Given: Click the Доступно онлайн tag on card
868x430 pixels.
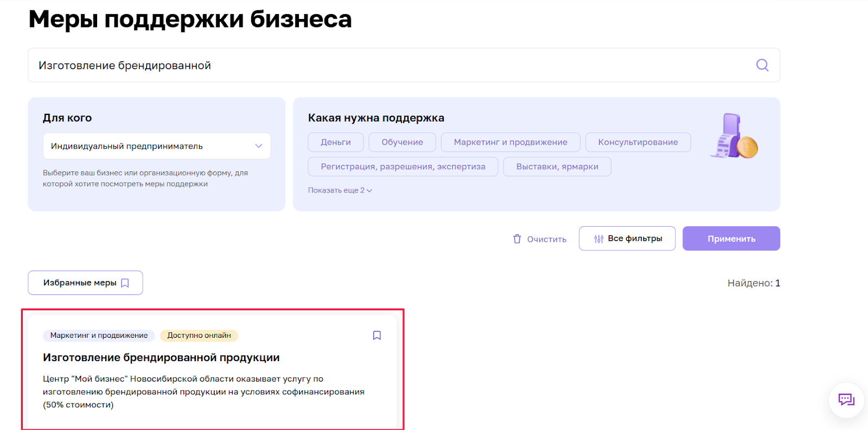Looking at the screenshot, I should (x=199, y=336).
